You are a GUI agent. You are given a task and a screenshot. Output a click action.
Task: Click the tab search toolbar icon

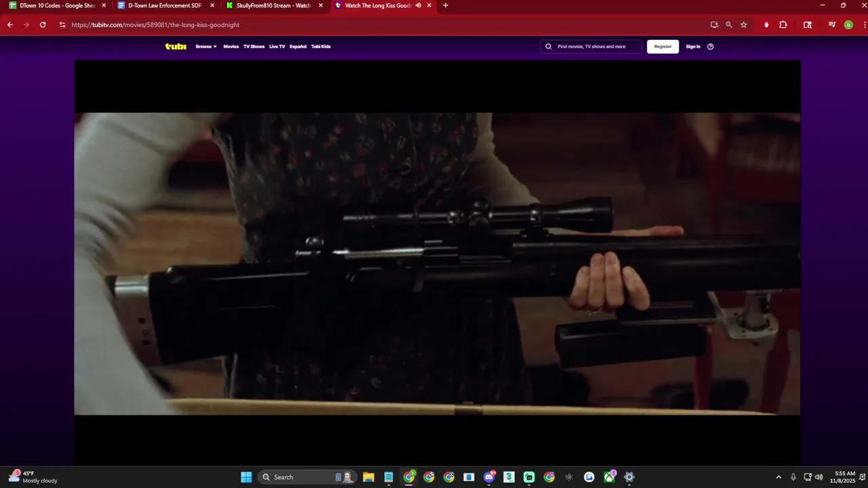point(808,24)
